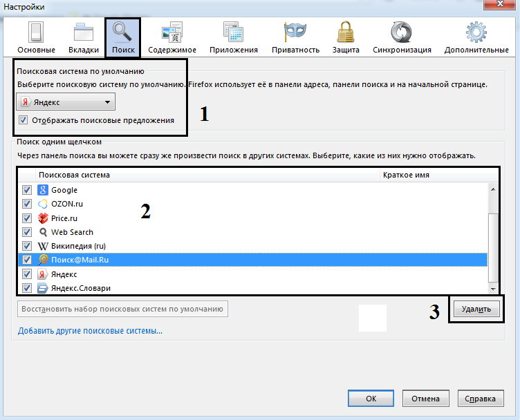Screen dimensions: 520x420
Task: Select the Google row text
Action: [x=64, y=190]
